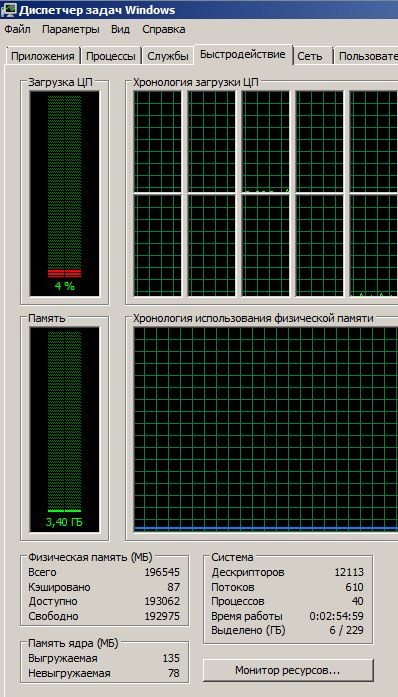
Task: Switch to the Службы tab
Action: (168, 56)
